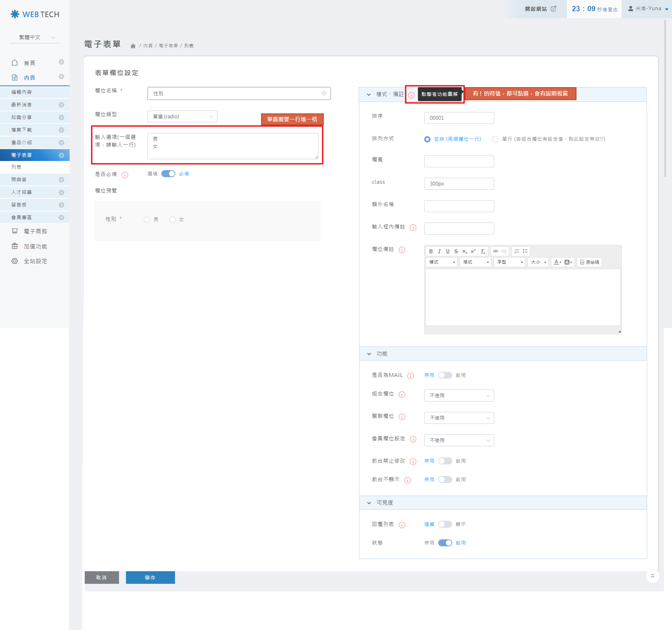
Task: Select the 單行 layout radio button
Action: [495, 139]
